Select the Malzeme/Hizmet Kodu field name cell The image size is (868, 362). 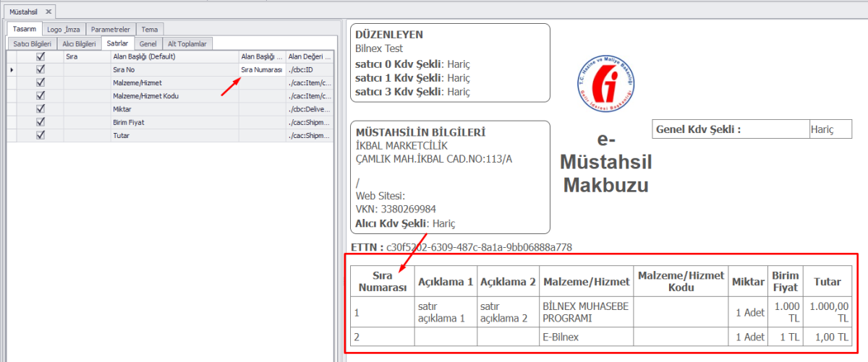174,96
